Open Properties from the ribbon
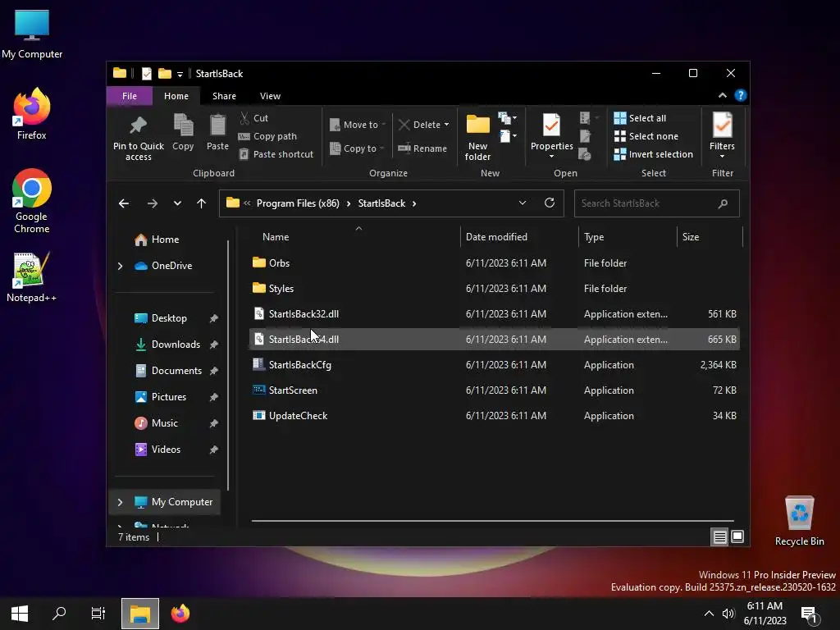The height and width of the screenshot is (630, 840). click(x=552, y=136)
